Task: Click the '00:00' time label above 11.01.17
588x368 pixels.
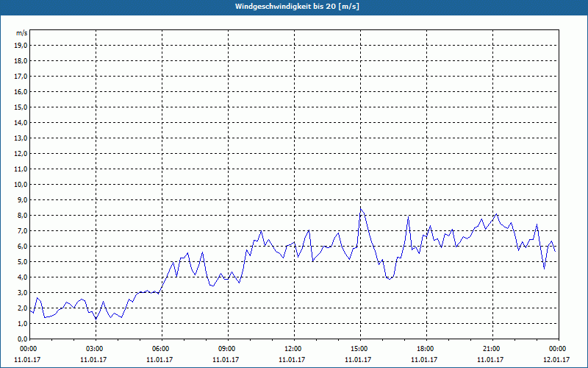Action: (x=30, y=349)
